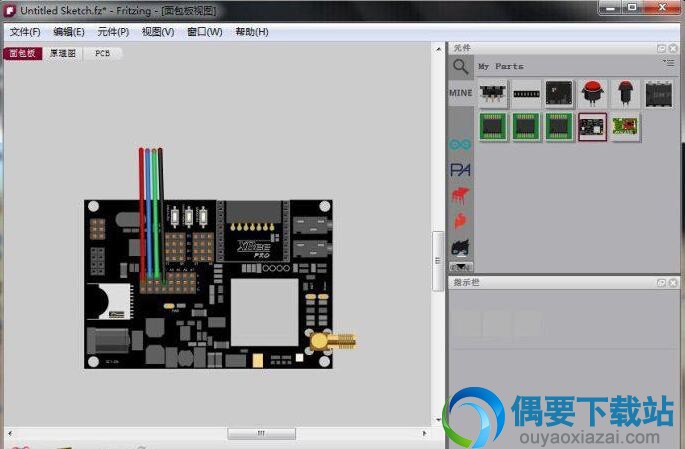This screenshot has width=685, height=449.
Task: Pick the small red-cap pushbutton part
Action: [x=626, y=93]
